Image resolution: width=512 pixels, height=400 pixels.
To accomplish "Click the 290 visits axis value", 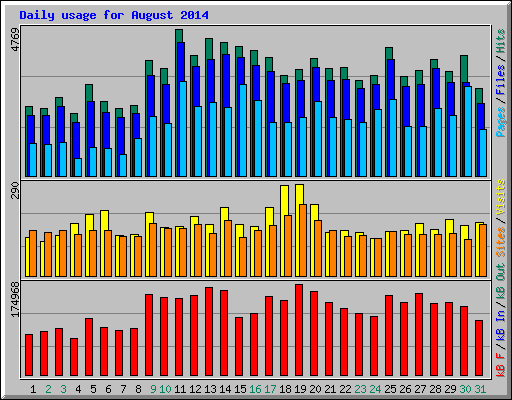I will tap(15, 190).
